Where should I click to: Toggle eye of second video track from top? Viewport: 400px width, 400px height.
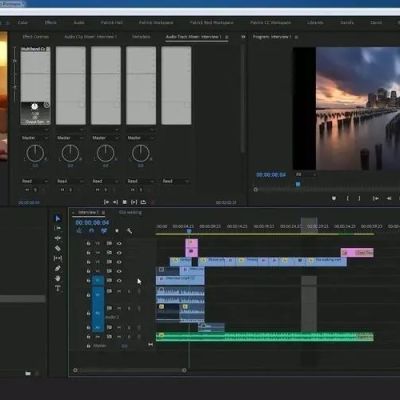click(x=119, y=253)
